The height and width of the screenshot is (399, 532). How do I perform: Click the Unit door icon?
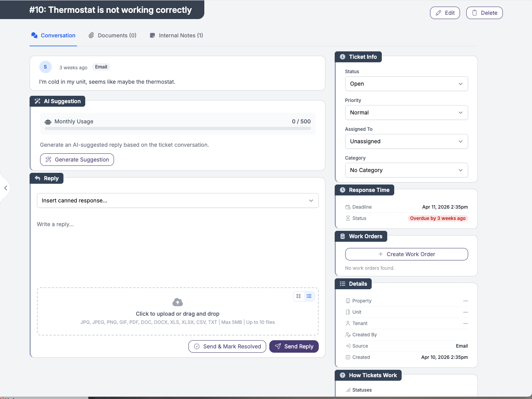(x=348, y=312)
